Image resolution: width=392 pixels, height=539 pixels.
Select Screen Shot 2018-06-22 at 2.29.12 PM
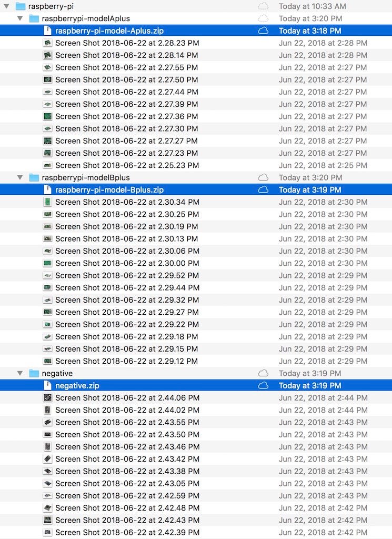[x=126, y=361]
